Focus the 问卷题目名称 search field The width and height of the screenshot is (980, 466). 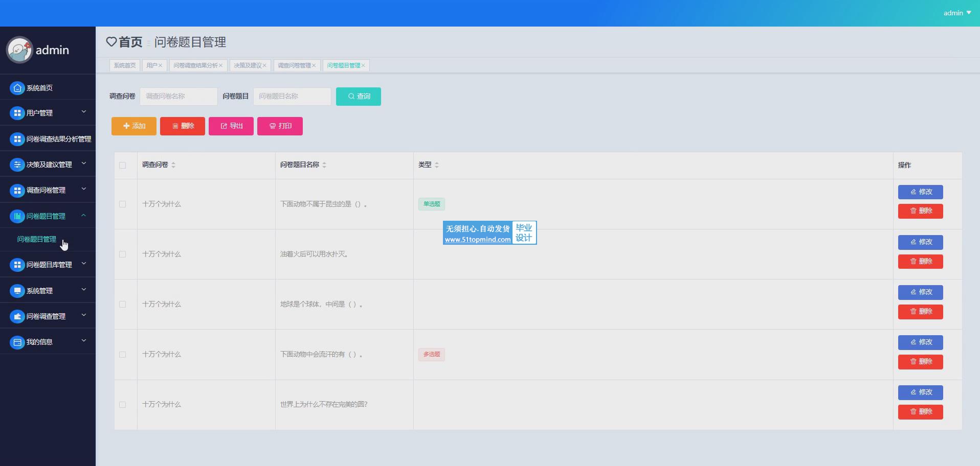click(292, 97)
